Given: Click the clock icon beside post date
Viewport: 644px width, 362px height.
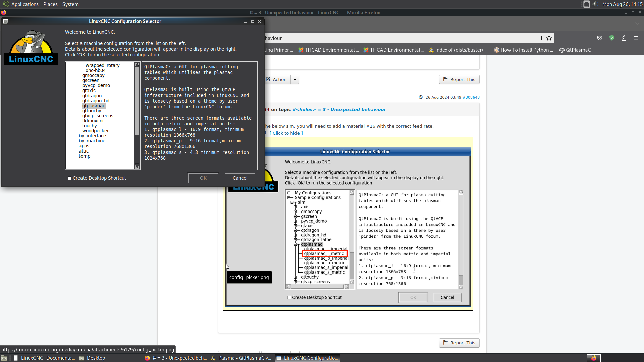Looking at the screenshot, I should tap(421, 97).
